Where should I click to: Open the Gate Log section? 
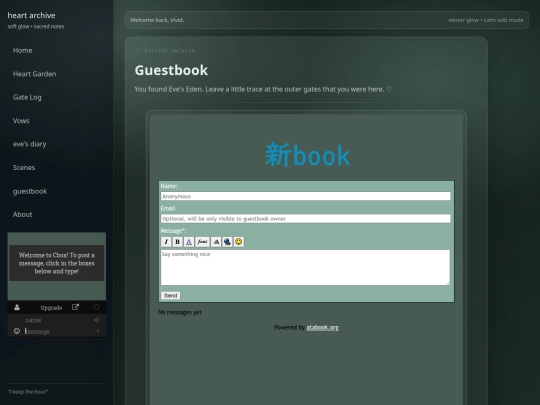click(x=27, y=97)
